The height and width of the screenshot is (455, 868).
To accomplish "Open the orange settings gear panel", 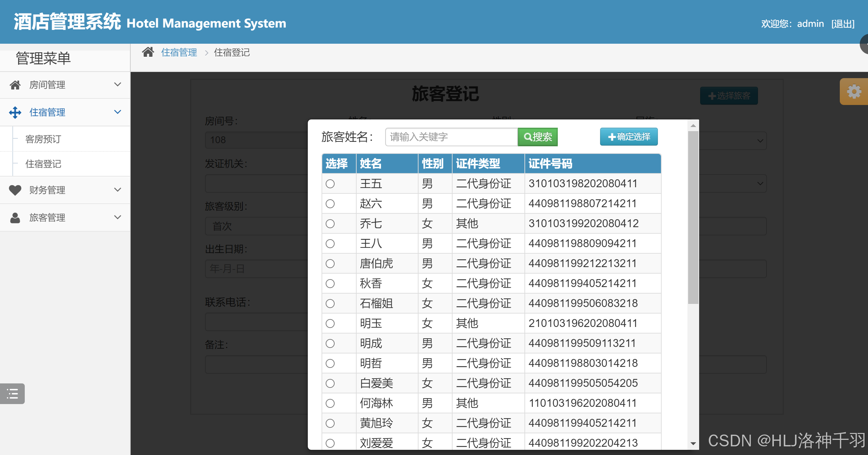I will pyautogui.click(x=854, y=92).
